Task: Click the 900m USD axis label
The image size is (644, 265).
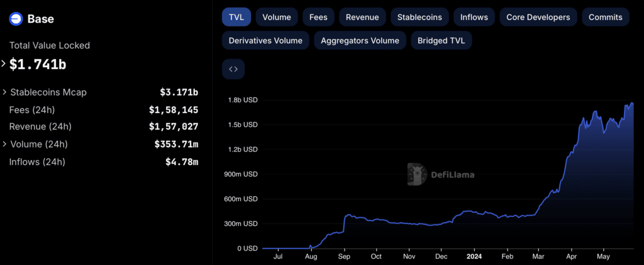Action: 240,174
